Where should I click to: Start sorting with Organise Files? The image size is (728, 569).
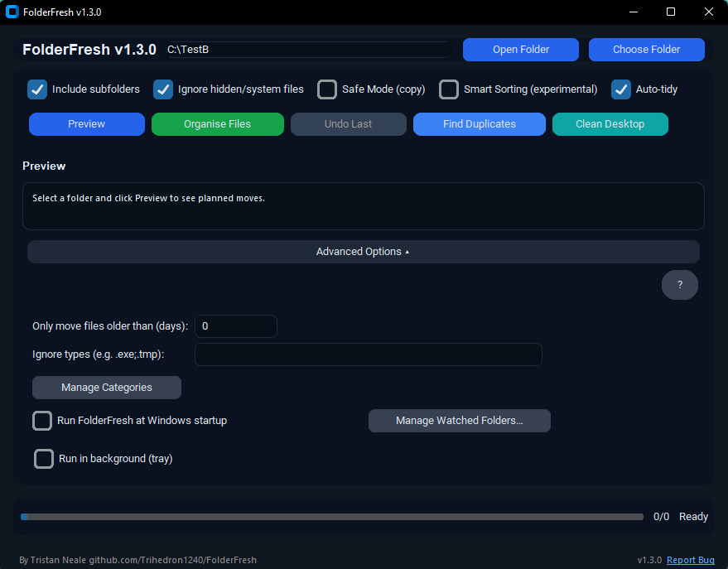(217, 124)
